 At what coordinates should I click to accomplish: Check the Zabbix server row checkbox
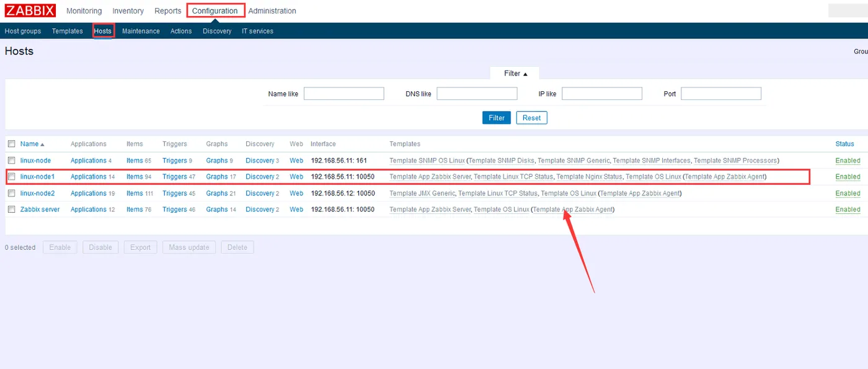click(x=11, y=209)
